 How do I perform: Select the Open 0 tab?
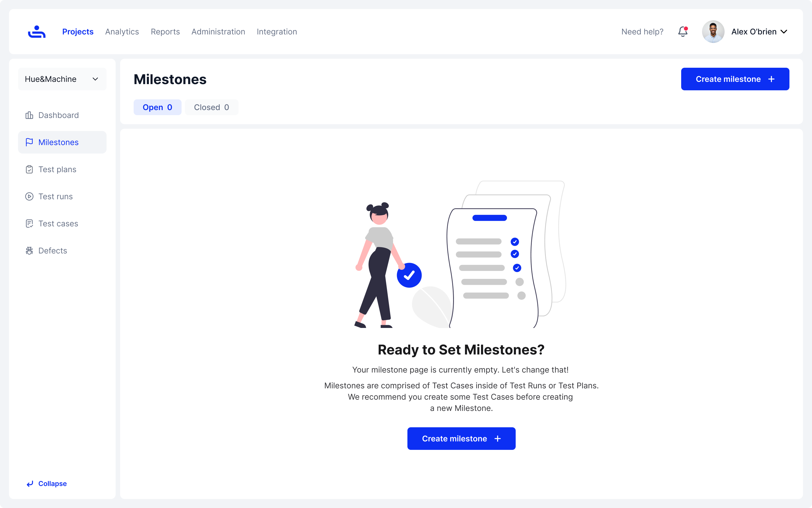pyautogui.click(x=157, y=107)
